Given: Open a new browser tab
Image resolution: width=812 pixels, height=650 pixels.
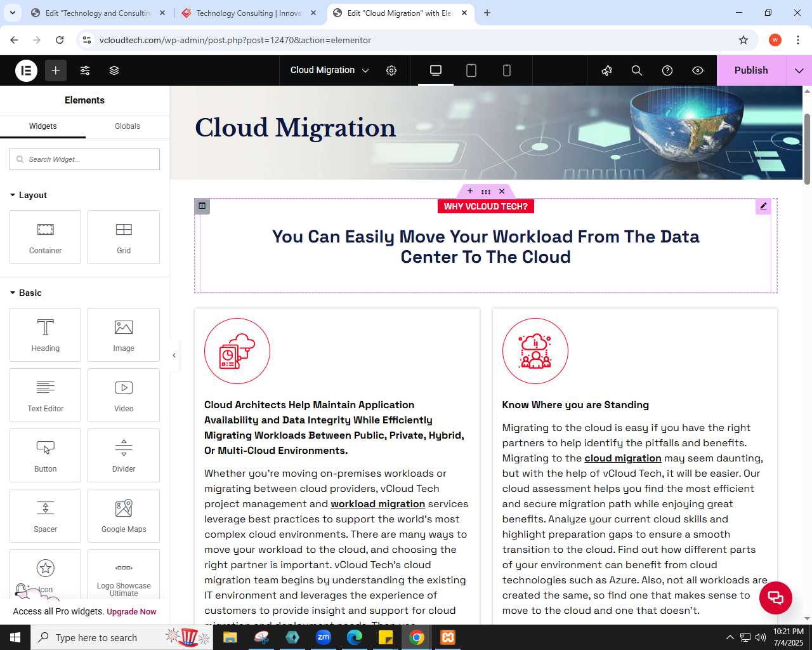Looking at the screenshot, I should (487, 13).
